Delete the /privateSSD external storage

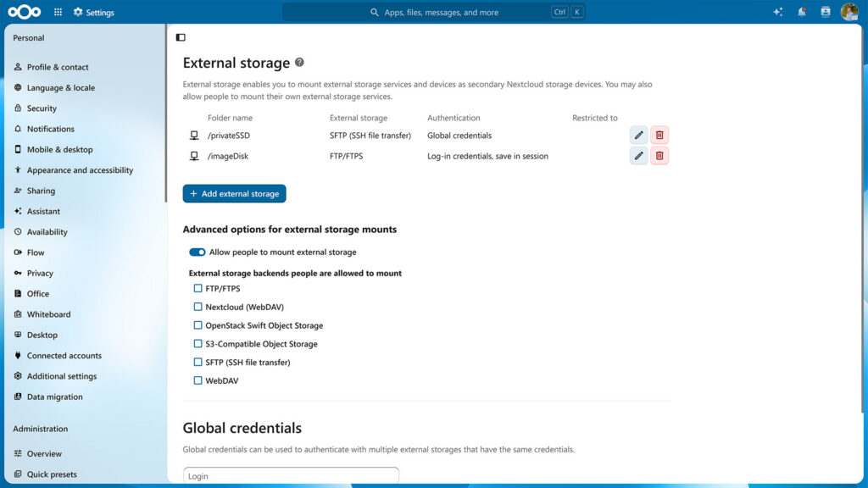tap(659, 135)
